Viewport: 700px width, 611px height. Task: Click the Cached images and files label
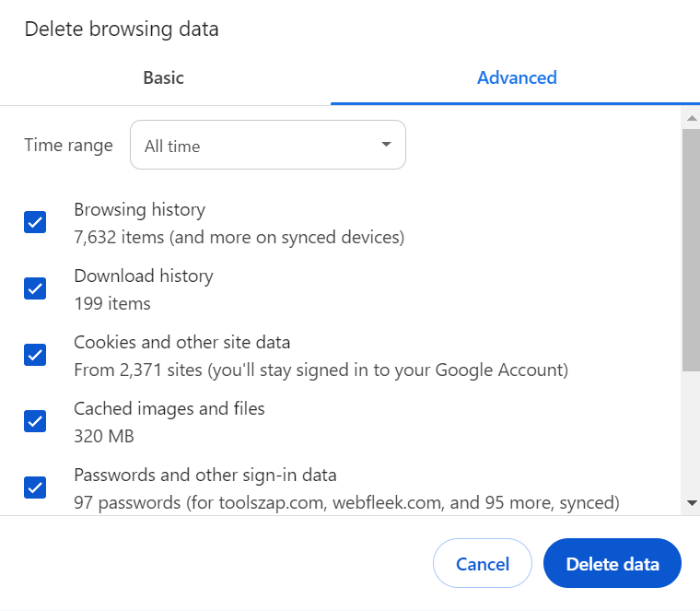(x=169, y=409)
